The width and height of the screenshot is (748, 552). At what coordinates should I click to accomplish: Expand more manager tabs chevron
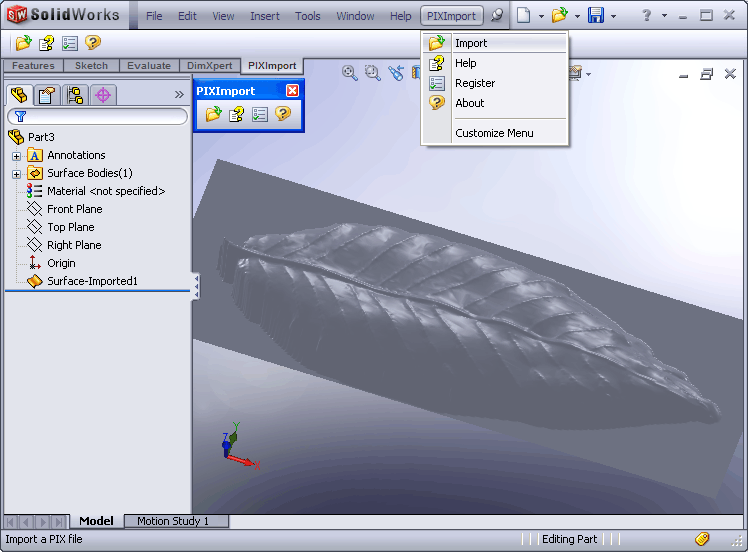179,94
